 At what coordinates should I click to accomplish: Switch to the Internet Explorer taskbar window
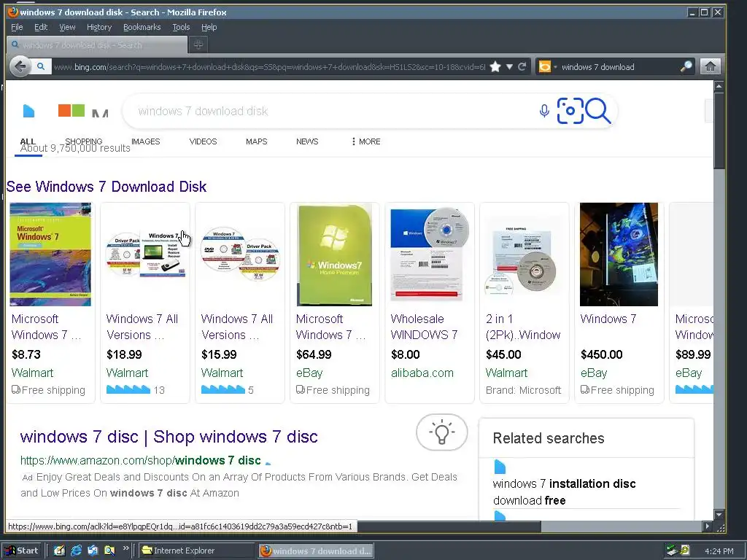click(196, 551)
